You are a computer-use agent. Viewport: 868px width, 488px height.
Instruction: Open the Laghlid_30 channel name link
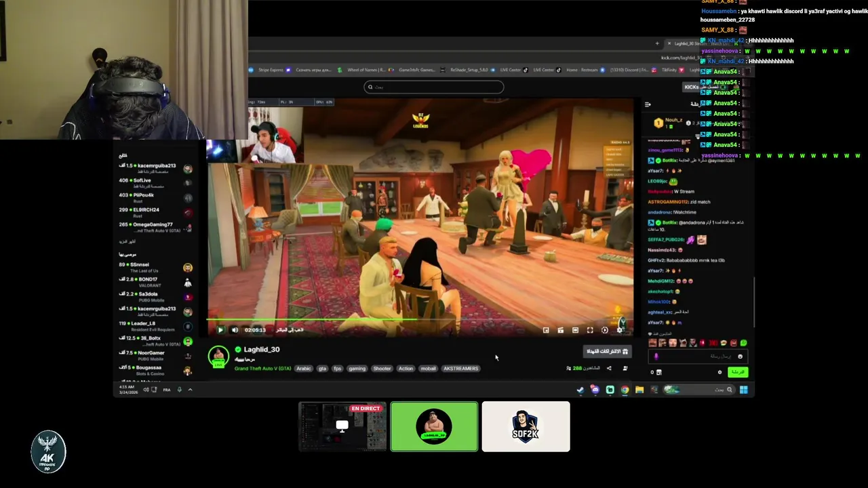click(x=262, y=350)
